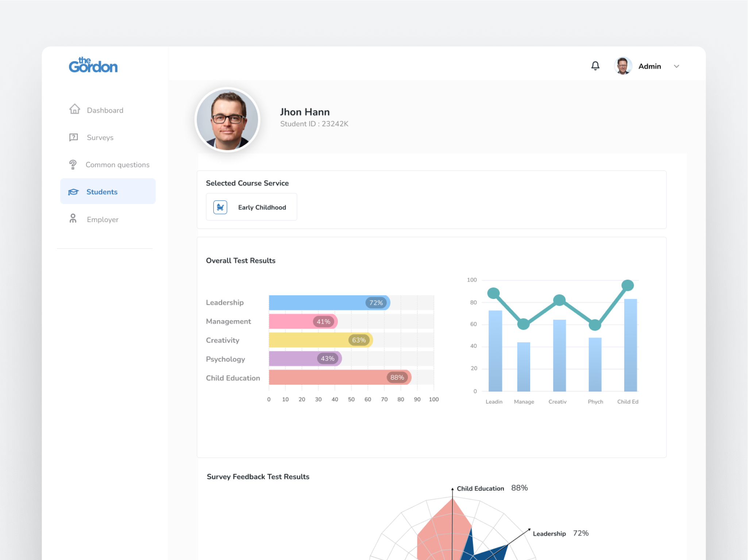
Task: Click the Surveys question-box icon
Action: click(74, 137)
